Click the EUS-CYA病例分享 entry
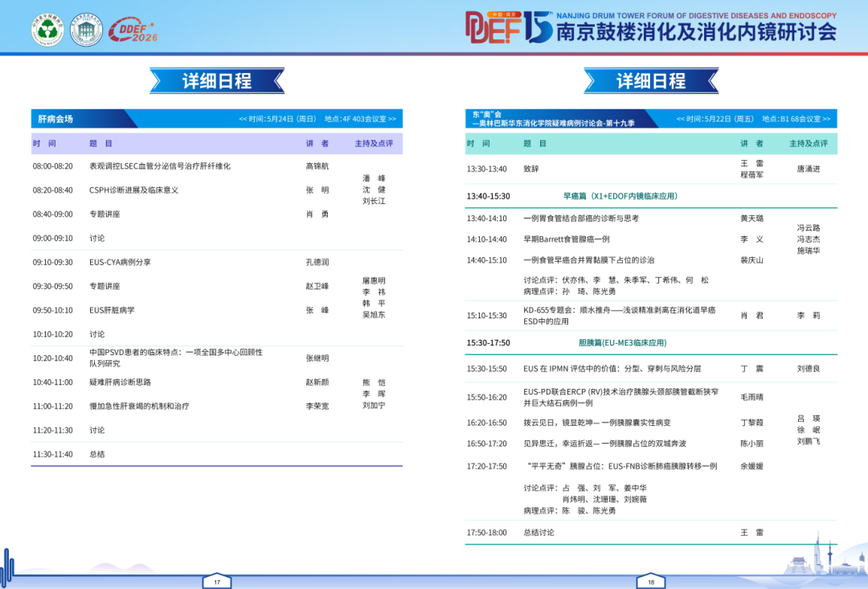This screenshot has width=868, height=589. (120, 263)
